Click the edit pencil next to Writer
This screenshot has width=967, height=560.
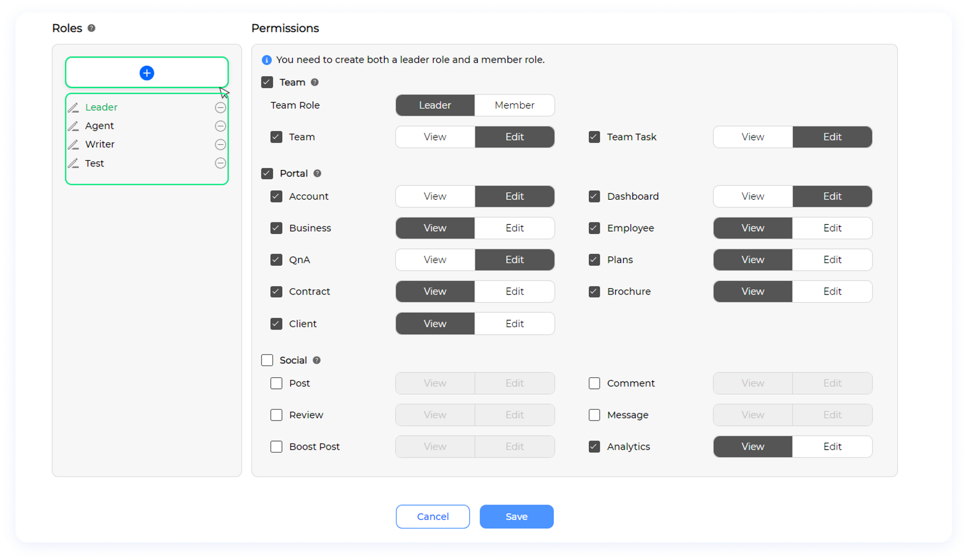(x=73, y=145)
